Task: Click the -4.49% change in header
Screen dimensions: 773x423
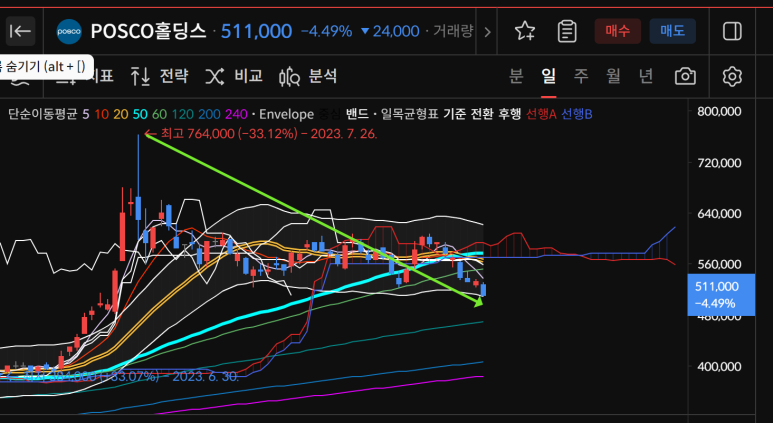Action: click(x=326, y=32)
